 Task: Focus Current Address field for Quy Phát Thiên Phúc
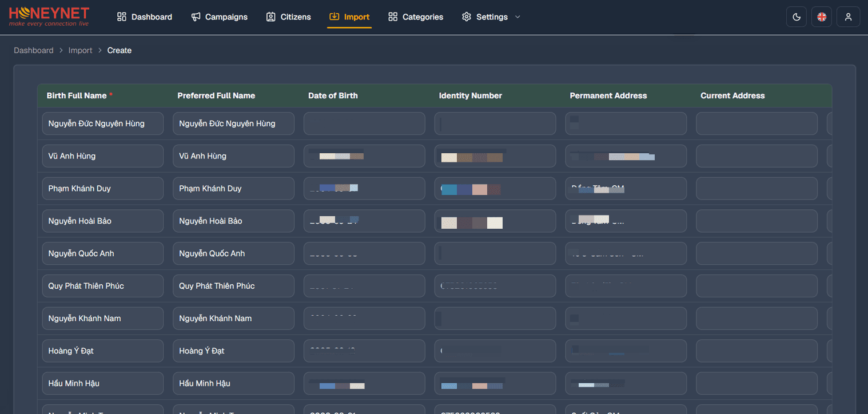pyautogui.click(x=756, y=286)
